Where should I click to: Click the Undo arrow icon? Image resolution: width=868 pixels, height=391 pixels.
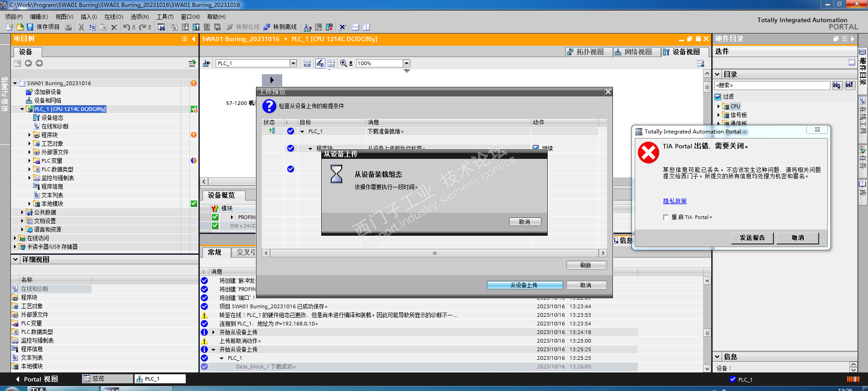126,27
